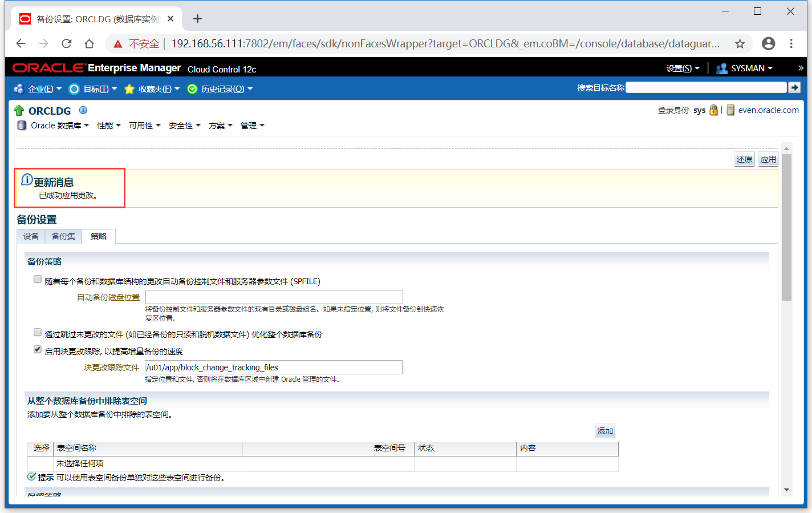
Task: Click the browser forward arrow
Action: (44, 44)
